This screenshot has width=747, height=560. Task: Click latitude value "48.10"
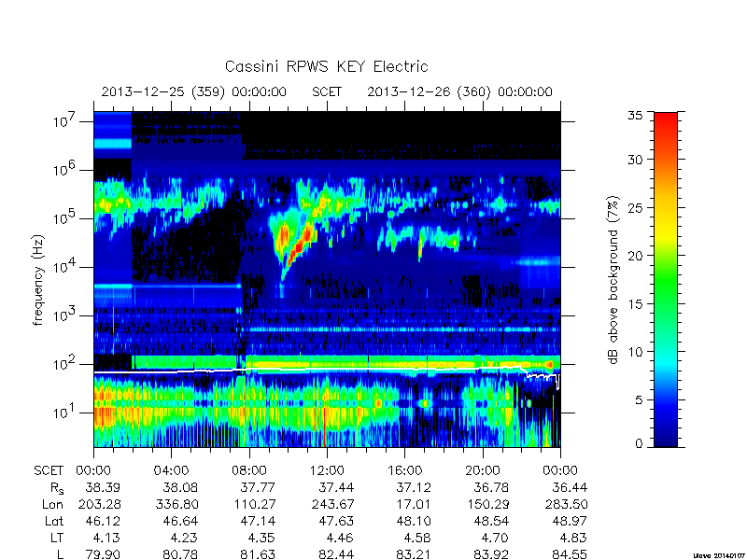click(x=414, y=521)
